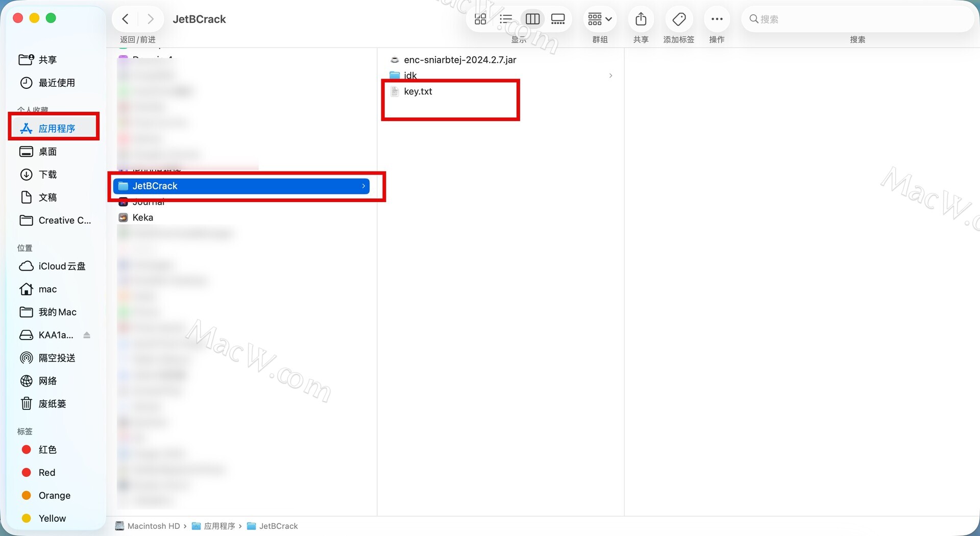
Task: Open Downloads in the sidebar
Action: pyautogui.click(x=47, y=175)
